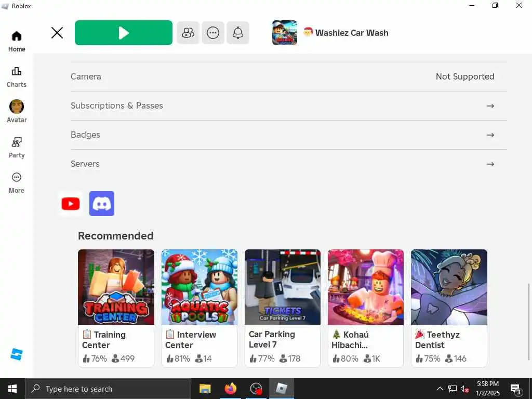
Task: Expand the Servers row arrow
Action: pos(490,164)
